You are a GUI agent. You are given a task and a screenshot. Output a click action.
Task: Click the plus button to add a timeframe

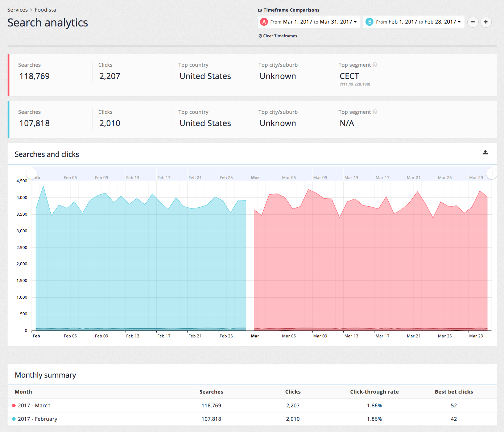[486, 22]
